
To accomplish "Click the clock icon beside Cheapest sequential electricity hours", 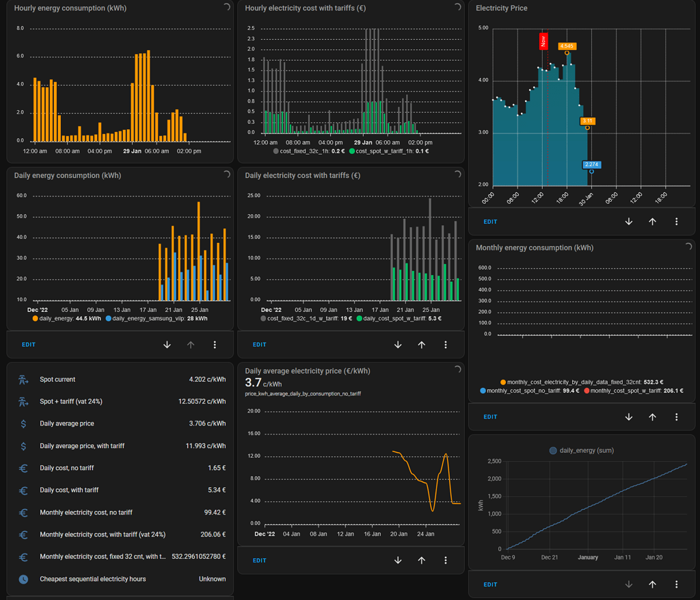I will tap(24, 579).
